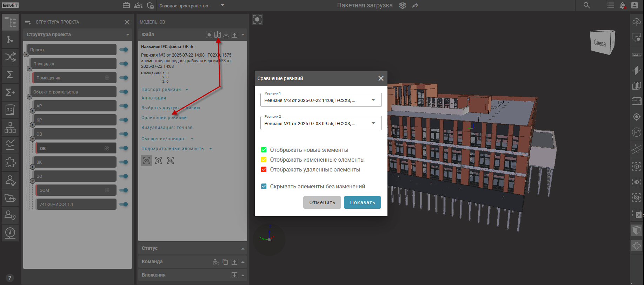Image resolution: width=644 pixels, height=285 pixels.
Task: Open the hierarchy diagram sidebar icon
Action: 10,127
